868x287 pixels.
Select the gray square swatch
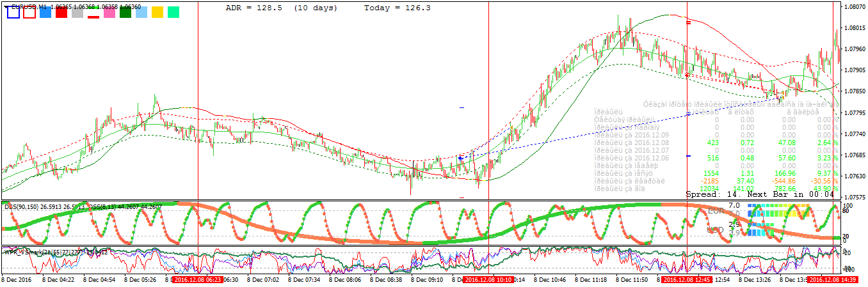(x=77, y=12)
